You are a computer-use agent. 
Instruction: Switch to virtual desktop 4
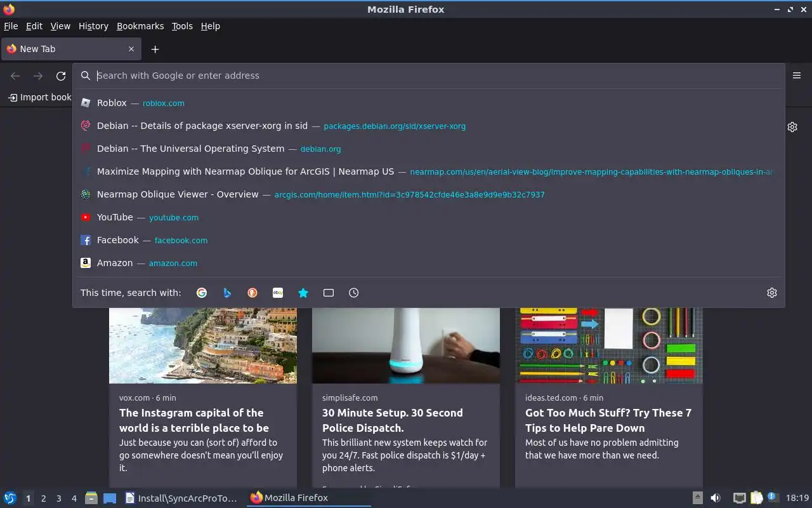[74, 498]
